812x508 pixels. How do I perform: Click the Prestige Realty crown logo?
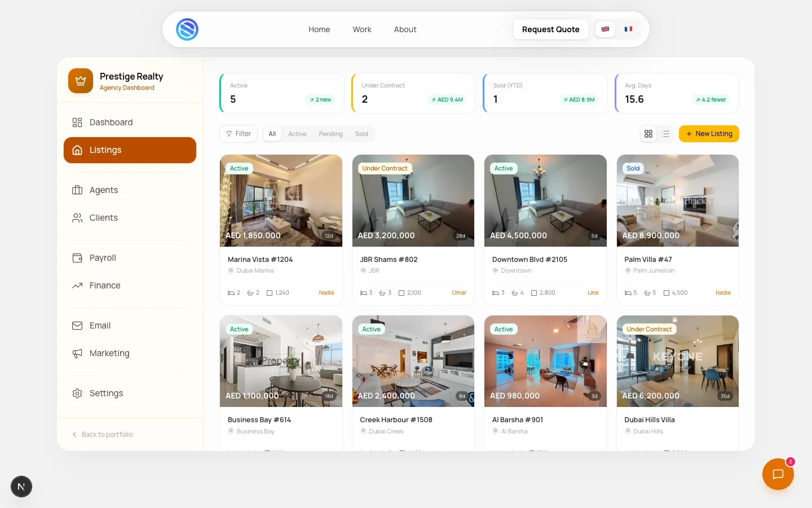pyautogui.click(x=81, y=81)
